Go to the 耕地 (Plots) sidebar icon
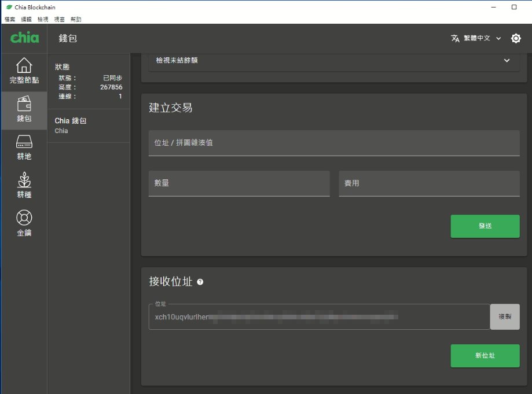Screen dimensions: 532x394 pos(24,148)
